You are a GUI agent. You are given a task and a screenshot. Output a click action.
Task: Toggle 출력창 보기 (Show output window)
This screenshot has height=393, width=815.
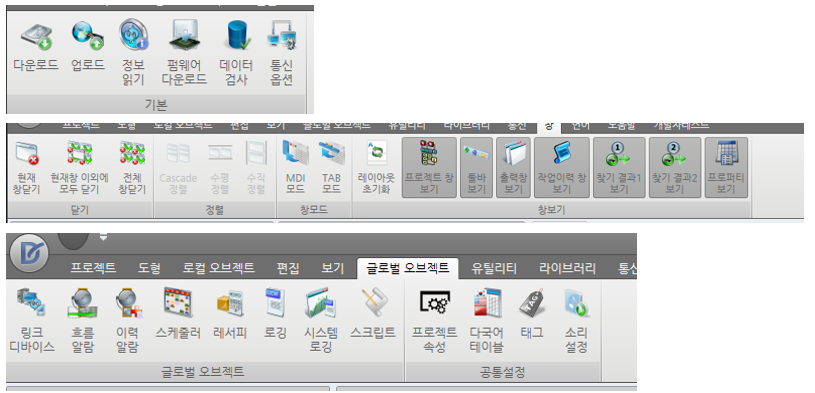pyautogui.click(x=514, y=168)
